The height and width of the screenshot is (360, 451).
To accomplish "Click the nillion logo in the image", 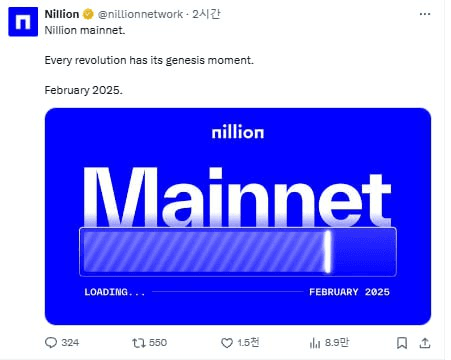I will (238, 132).
